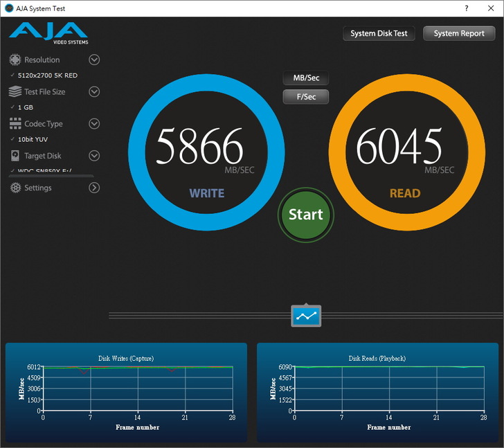Open the Target Disk dropdown arrow
This screenshot has height=448, width=504.
[x=94, y=156]
